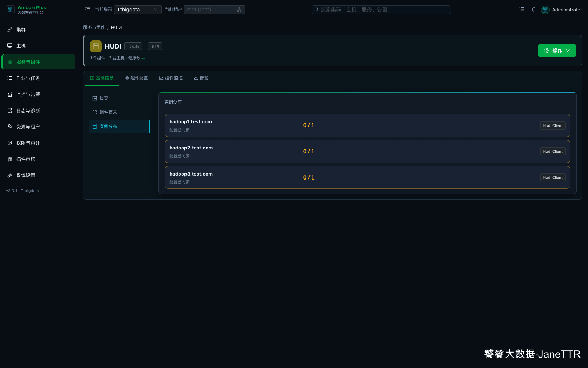Image resolution: width=588 pixels, height=368 pixels.
Task: Click the v3.0.1 · Ttbigdata version text
Action: (22, 191)
